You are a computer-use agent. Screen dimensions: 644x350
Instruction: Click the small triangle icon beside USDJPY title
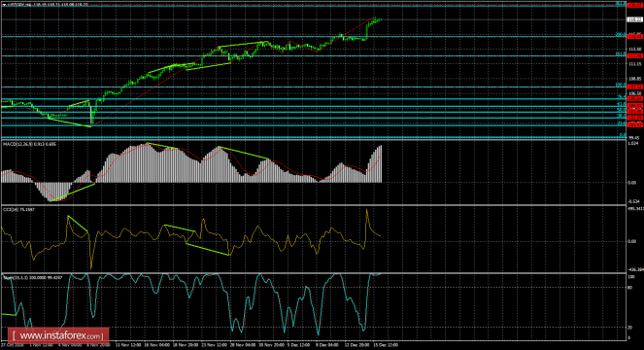pos(4,5)
